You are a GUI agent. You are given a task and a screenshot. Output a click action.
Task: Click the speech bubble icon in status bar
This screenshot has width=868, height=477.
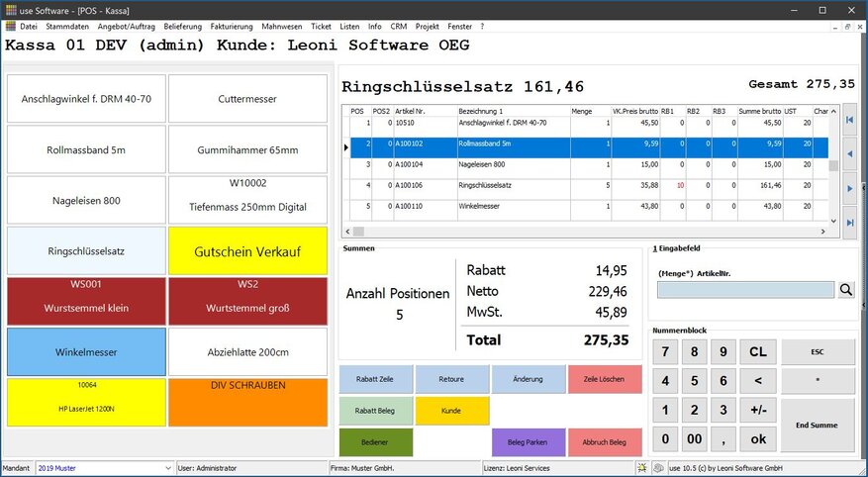pos(657,467)
